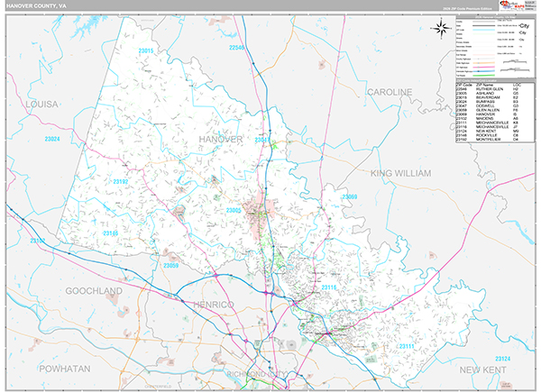Select the GOOCHLAND county label
This screenshot has height=392, width=541.
click(x=93, y=292)
